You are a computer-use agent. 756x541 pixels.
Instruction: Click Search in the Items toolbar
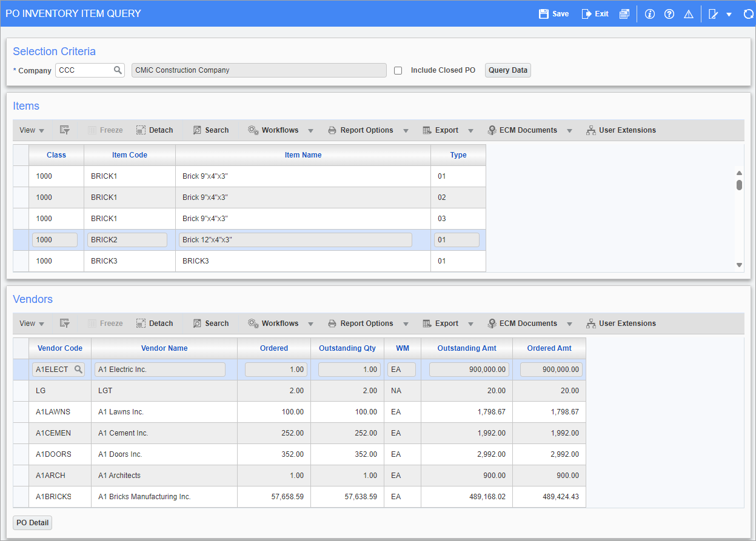click(210, 130)
